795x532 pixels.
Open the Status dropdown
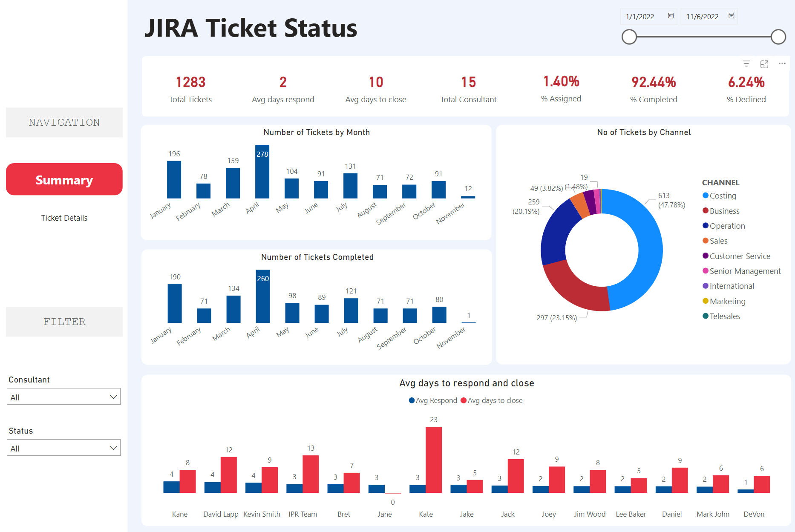[64, 448]
